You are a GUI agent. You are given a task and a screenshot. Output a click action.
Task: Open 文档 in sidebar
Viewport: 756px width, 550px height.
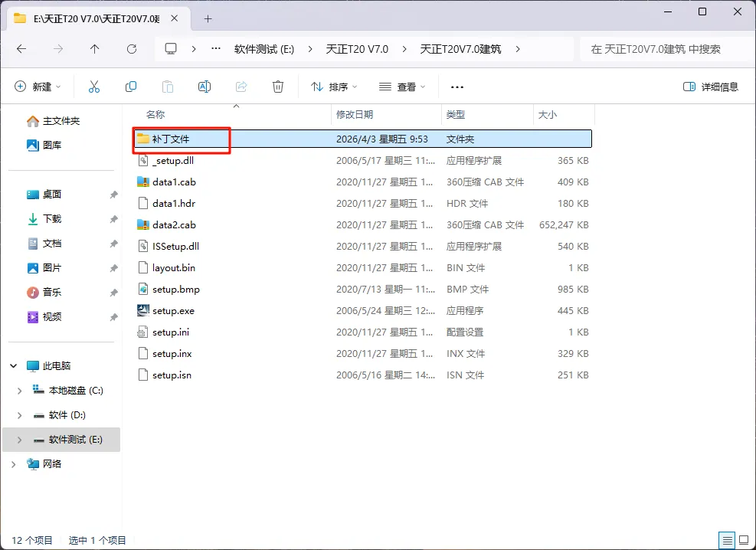click(44, 244)
